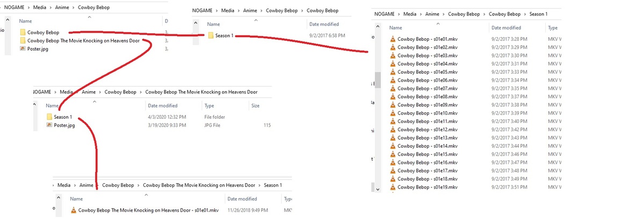644x224 pixels.
Task: Select VLC icon for Cowboy Bebop - s01e17.mkv
Action: [x=393, y=171]
